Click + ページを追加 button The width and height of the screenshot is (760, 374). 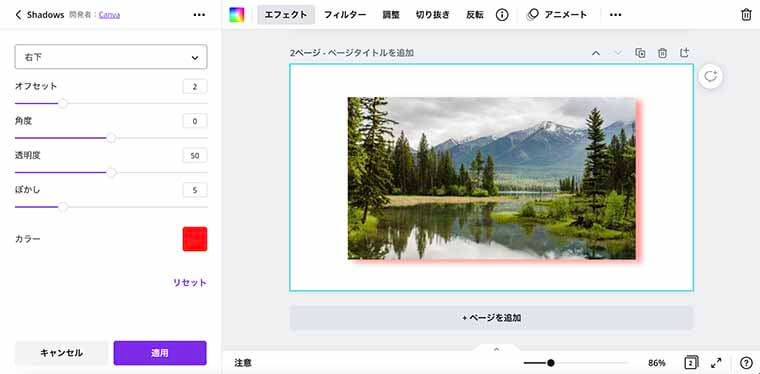pos(491,318)
